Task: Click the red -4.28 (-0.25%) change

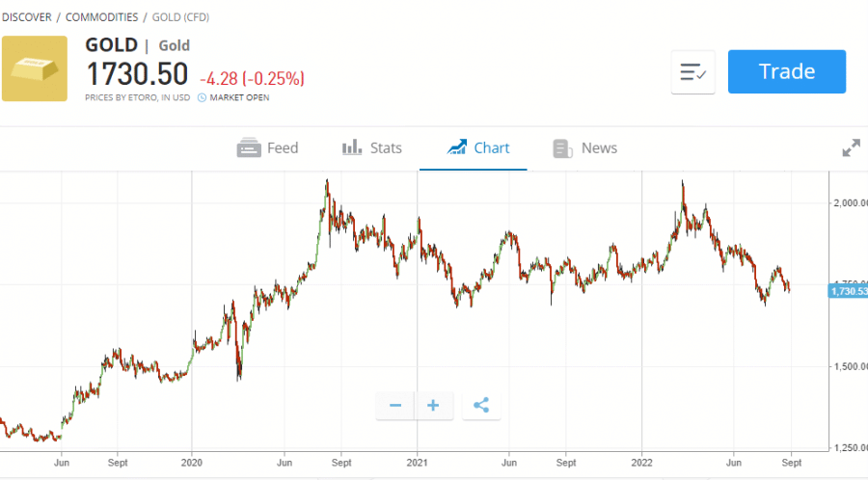Action: [x=252, y=77]
